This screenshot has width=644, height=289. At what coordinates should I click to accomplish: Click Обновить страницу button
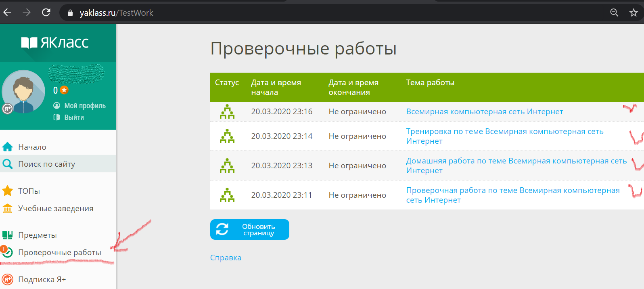[249, 230]
